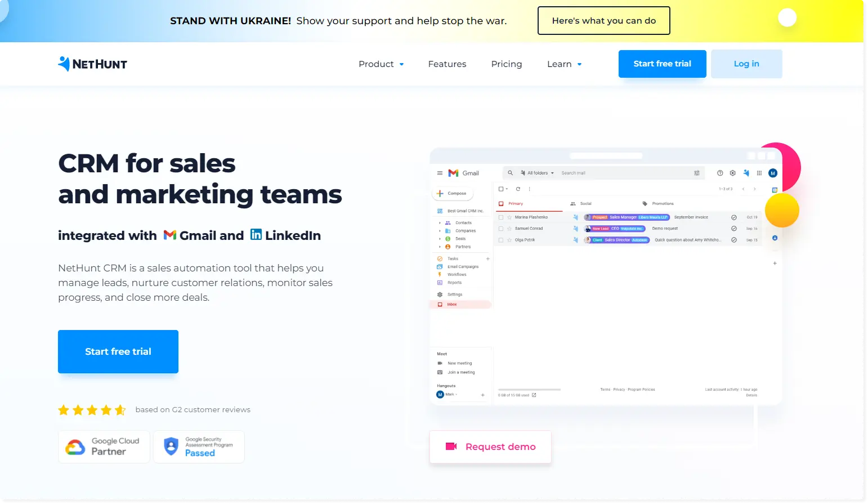
Task: Open Reports in Gmail sidebar
Action: pyautogui.click(x=450, y=283)
